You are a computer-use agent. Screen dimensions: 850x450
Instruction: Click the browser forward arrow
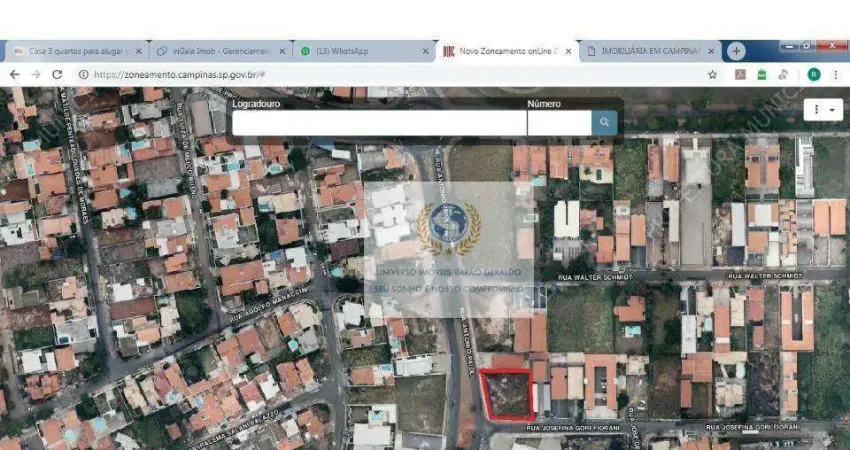36,75
